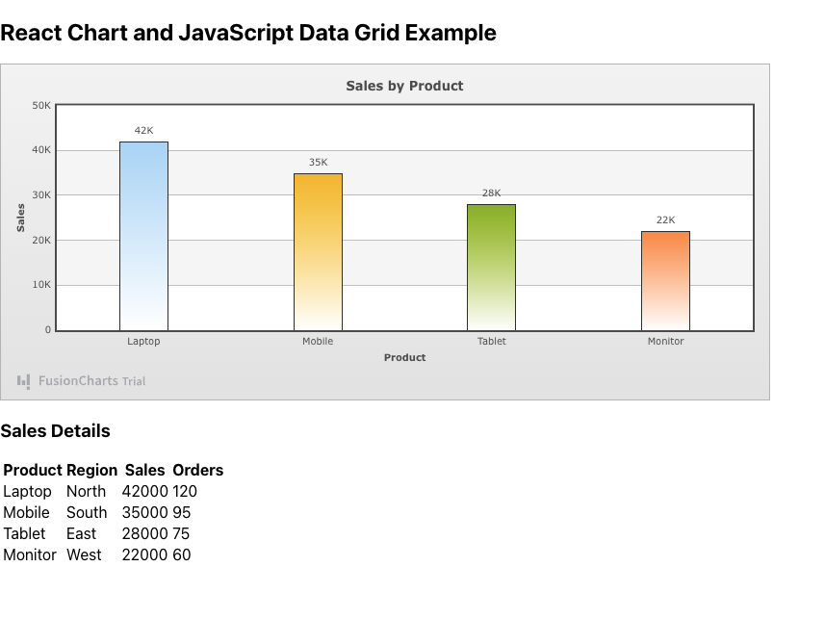
Task: Click the 42000 sales cell
Action: click(145, 491)
